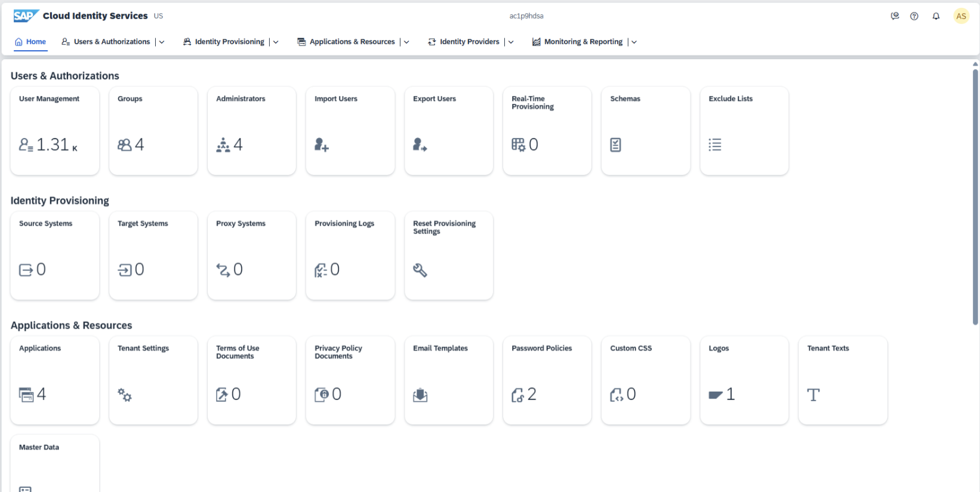
Task: Expand the Users & Authorizations dropdown arrow
Action: pyautogui.click(x=162, y=42)
